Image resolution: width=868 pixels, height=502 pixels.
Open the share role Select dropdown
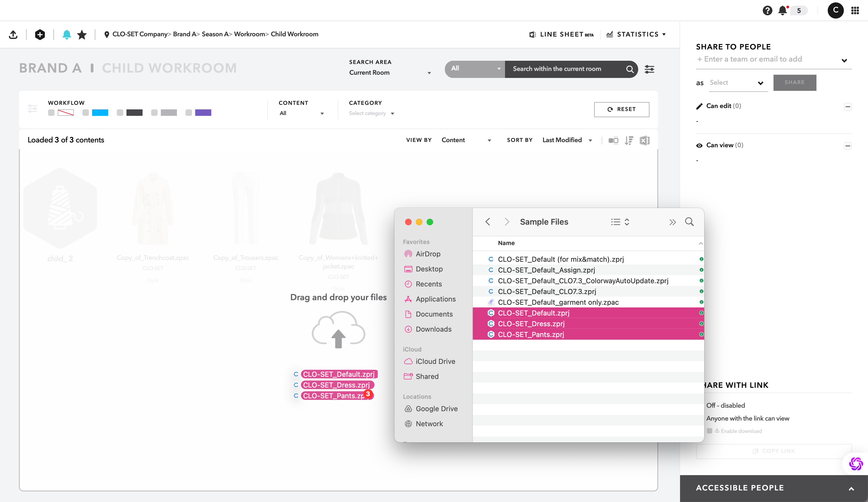pyautogui.click(x=738, y=83)
